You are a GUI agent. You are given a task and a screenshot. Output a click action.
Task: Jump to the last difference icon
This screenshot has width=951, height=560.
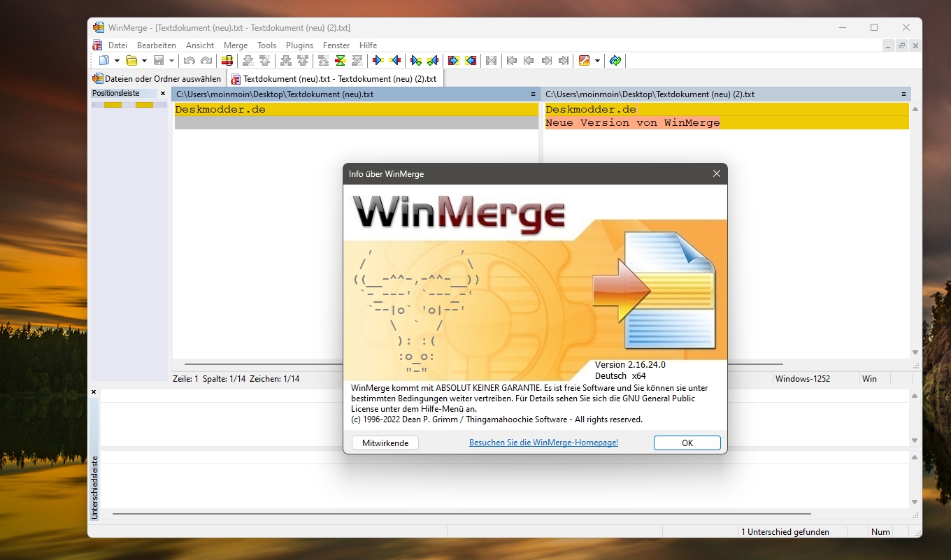tap(357, 61)
